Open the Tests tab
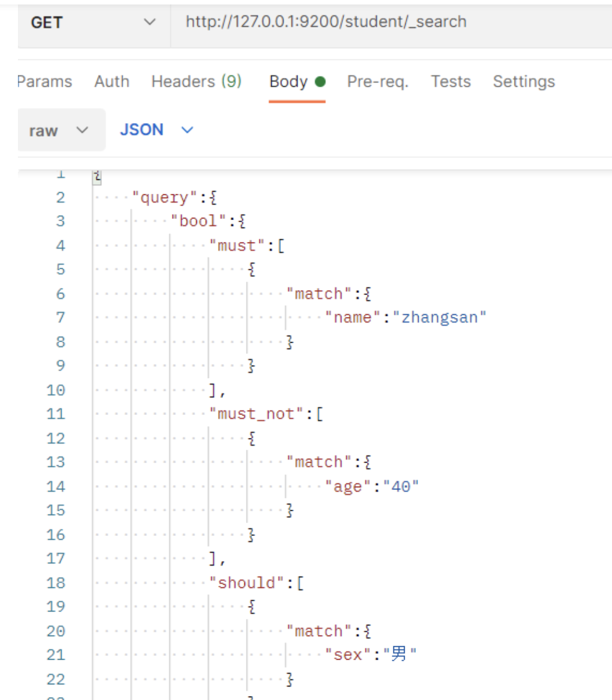 click(451, 82)
